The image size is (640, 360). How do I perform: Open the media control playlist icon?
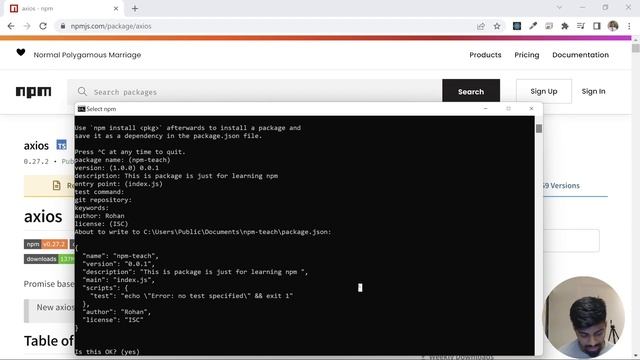coord(581,26)
